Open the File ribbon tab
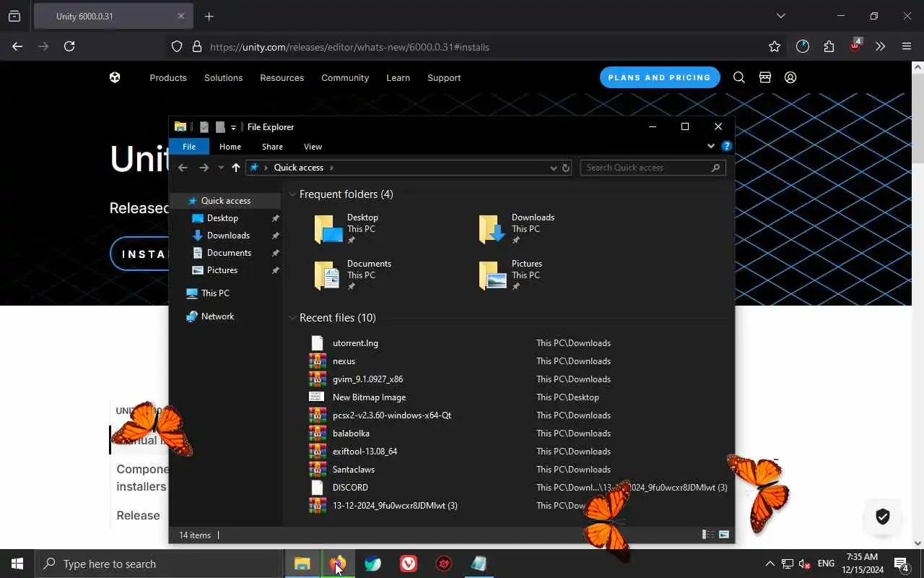The height and width of the screenshot is (578, 924). (189, 147)
